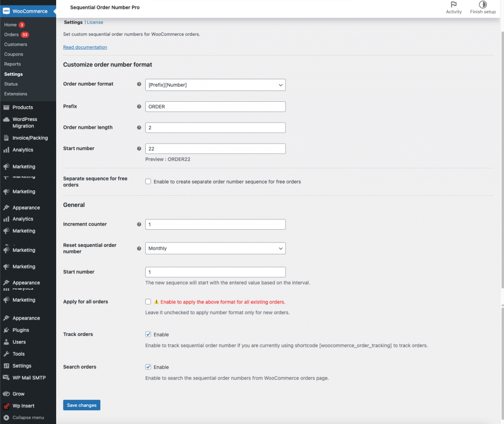This screenshot has width=504, height=424.
Task: Open Coupons in WooCommerce submenu
Action: click(x=13, y=54)
